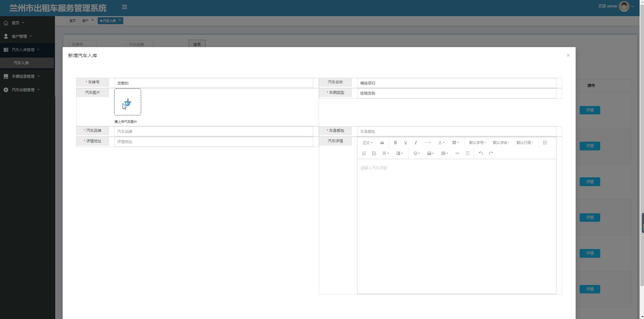Image resolution: width=644 pixels, height=319 pixels.
Task: Open the emoji picker
Action: tap(417, 153)
